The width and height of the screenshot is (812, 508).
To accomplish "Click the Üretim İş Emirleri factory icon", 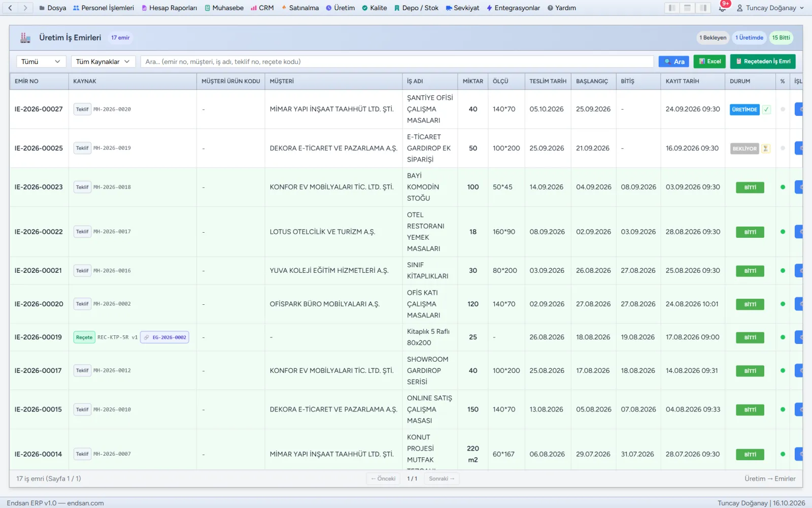I will (25, 38).
